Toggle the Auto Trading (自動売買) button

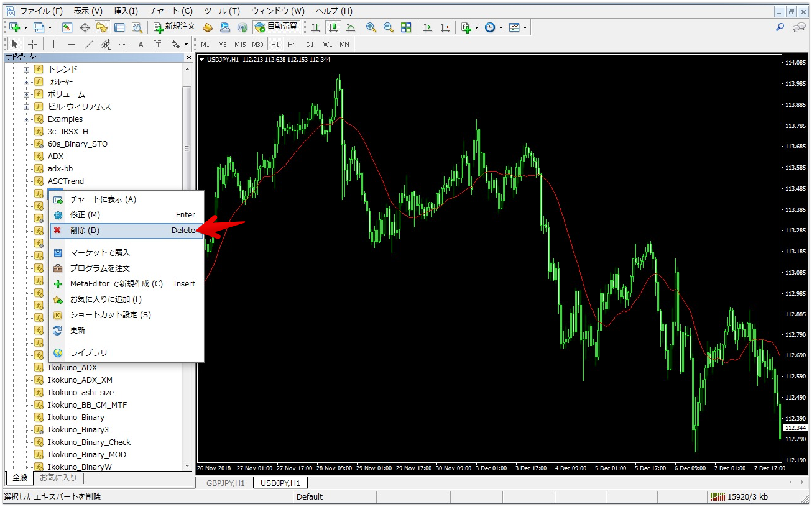click(x=275, y=27)
